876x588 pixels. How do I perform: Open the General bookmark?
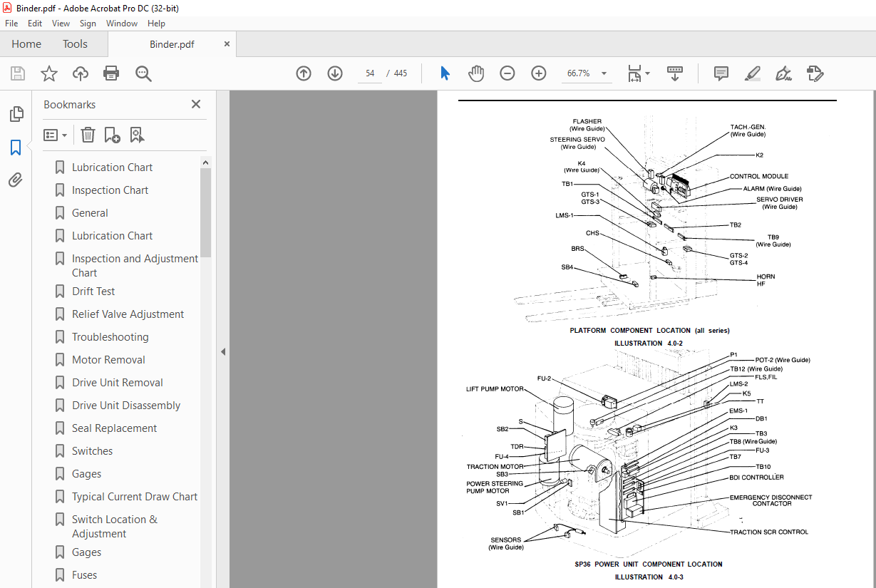[90, 213]
